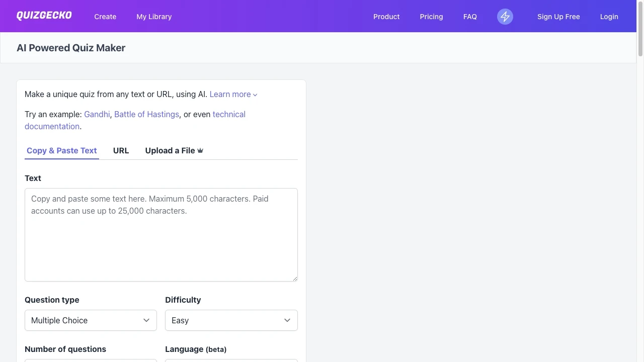This screenshot has height=362, width=644.
Task: Click the Login button
Action: 609,17
